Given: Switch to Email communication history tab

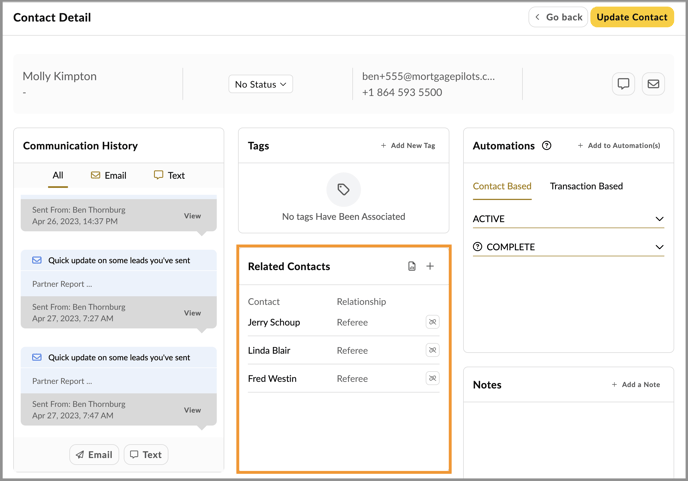Looking at the screenshot, I should point(108,176).
